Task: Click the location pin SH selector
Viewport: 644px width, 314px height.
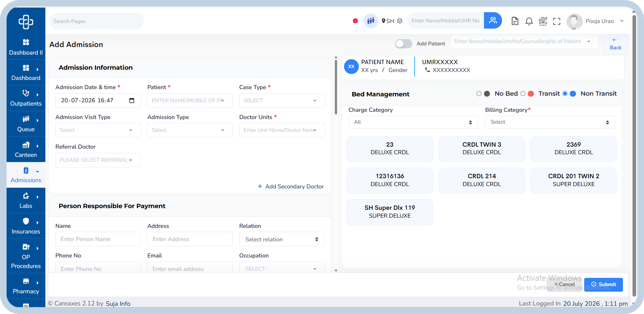Action: click(392, 21)
